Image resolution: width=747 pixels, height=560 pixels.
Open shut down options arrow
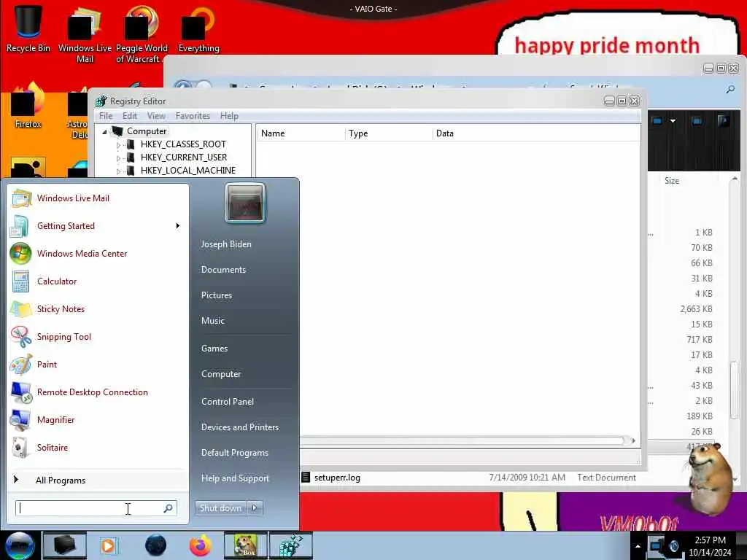(x=255, y=507)
